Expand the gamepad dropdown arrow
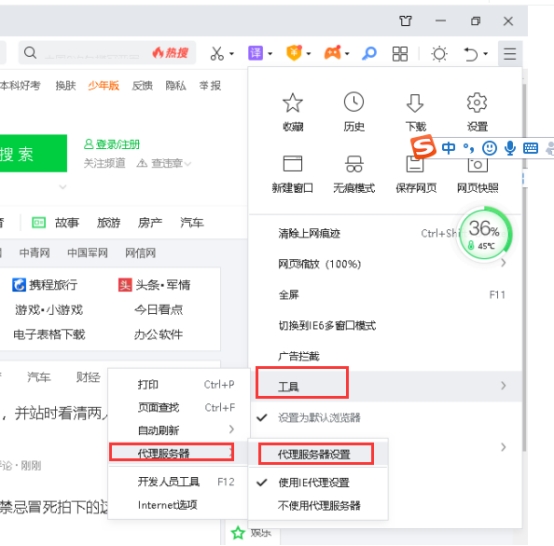The width and height of the screenshot is (554, 546). 347,54
